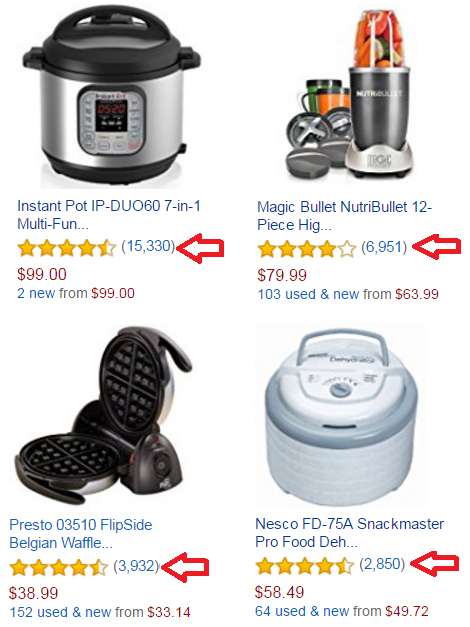This screenshot has height=627, width=470.
Task: Click the 64 used & new from $49.72 link
Action: pyautogui.click(x=342, y=611)
